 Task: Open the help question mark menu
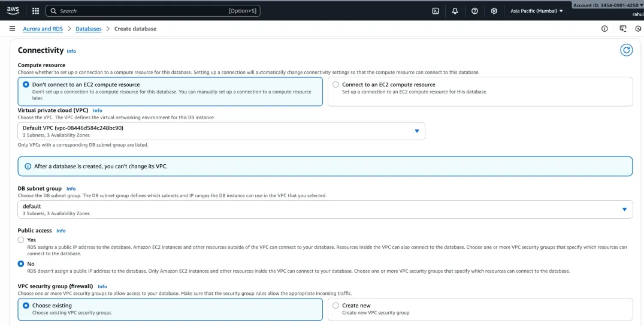474,11
